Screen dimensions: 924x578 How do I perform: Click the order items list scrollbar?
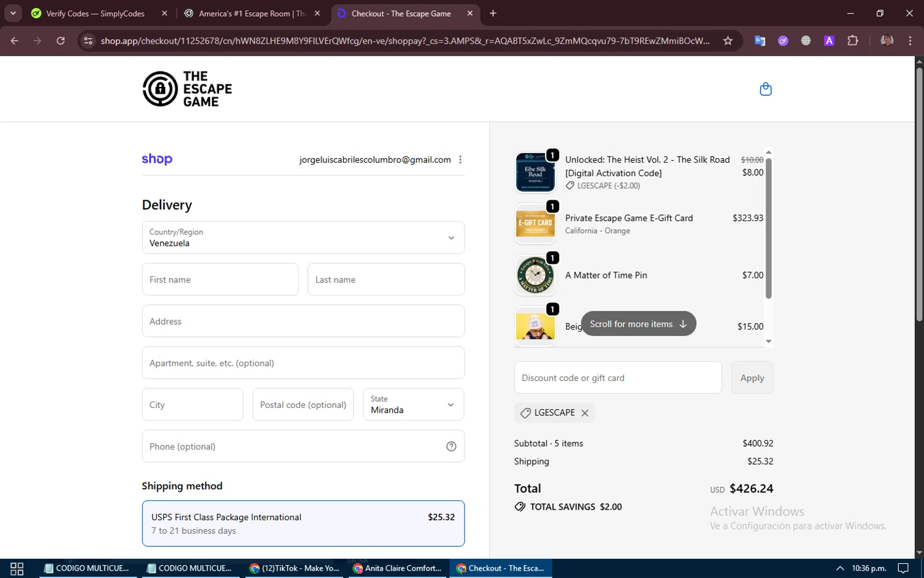pos(768,228)
